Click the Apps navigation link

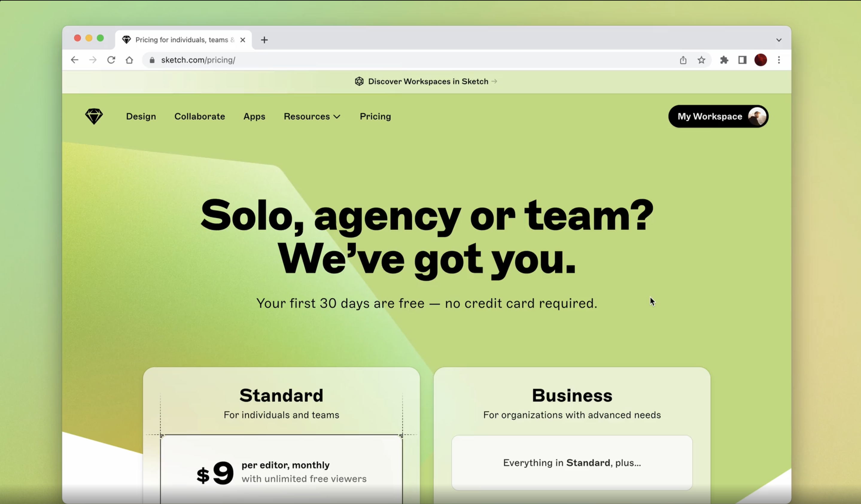point(254,116)
